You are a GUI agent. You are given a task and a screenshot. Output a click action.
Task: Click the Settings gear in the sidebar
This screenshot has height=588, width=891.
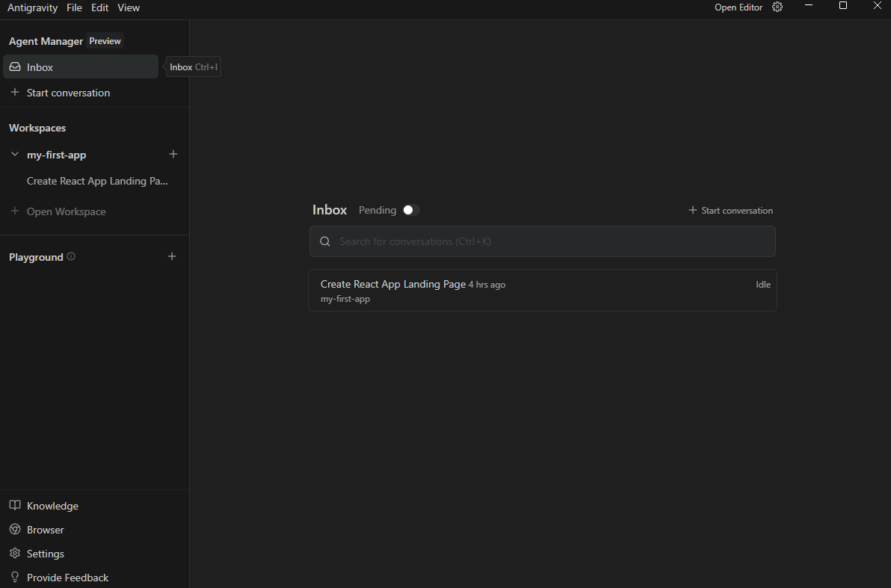pyautogui.click(x=15, y=554)
